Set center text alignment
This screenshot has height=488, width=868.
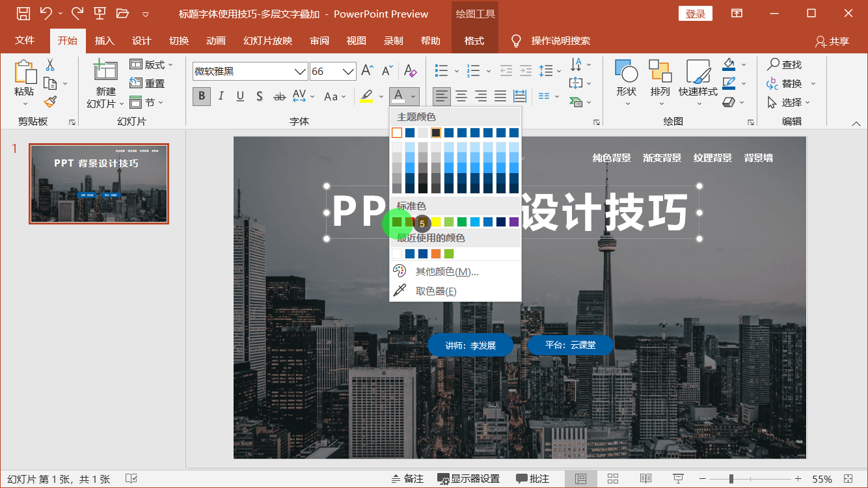tap(461, 96)
